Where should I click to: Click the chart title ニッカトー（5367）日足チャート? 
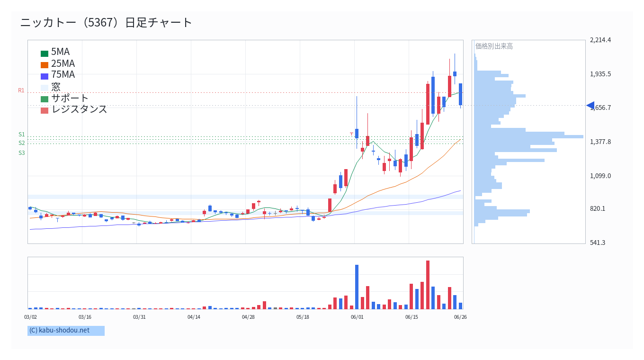tap(107, 22)
